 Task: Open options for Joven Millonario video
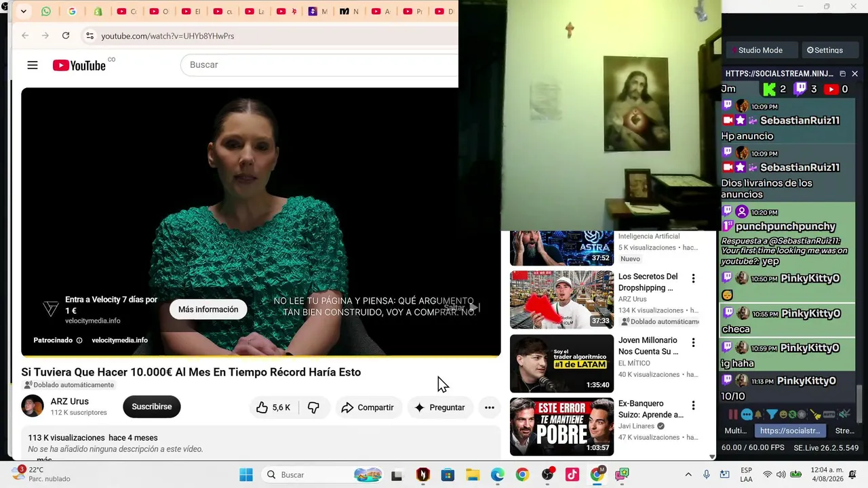[x=693, y=342]
